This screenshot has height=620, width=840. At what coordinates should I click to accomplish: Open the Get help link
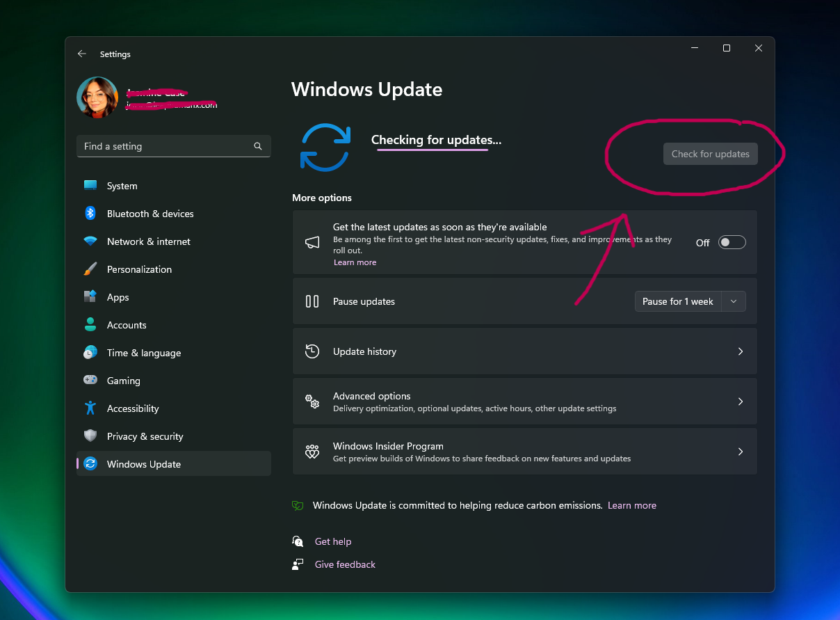[x=333, y=541]
